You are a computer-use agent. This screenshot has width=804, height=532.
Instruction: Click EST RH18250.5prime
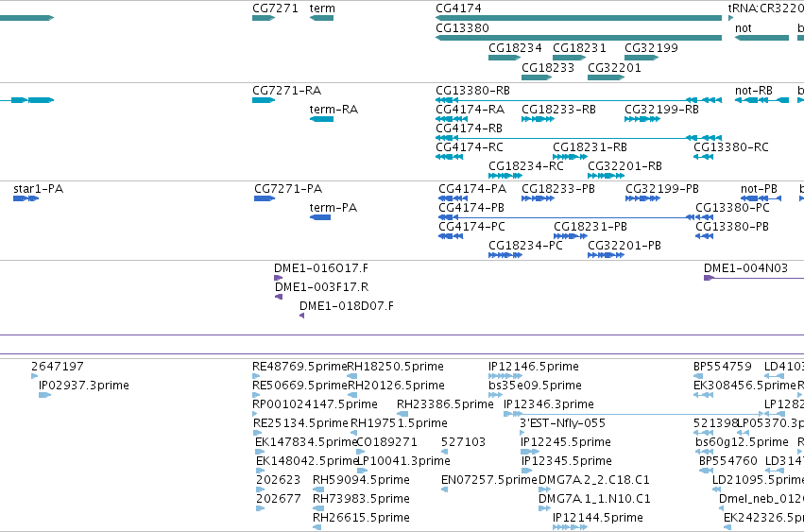(x=395, y=367)
